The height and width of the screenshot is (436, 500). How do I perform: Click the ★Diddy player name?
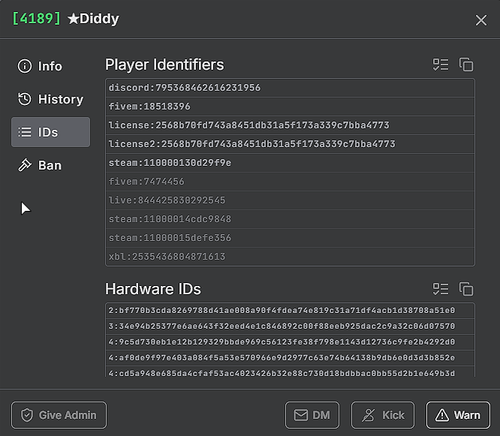pos(93,19)
